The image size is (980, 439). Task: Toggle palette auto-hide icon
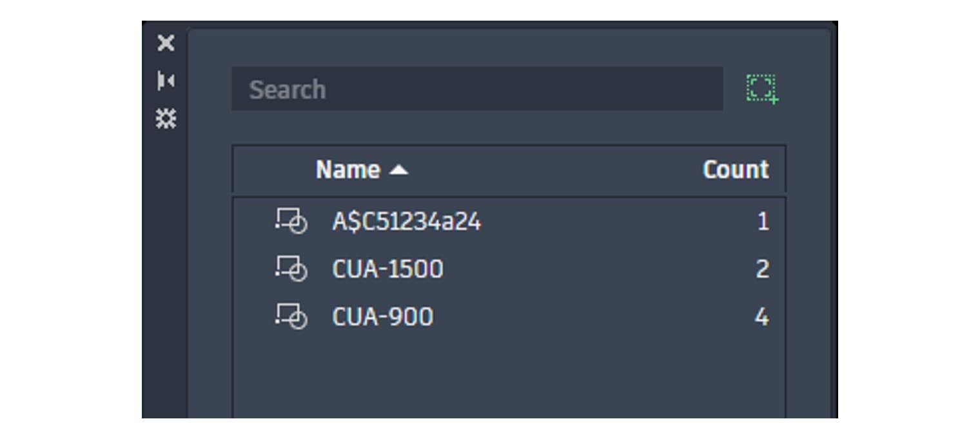pos(166,81)
